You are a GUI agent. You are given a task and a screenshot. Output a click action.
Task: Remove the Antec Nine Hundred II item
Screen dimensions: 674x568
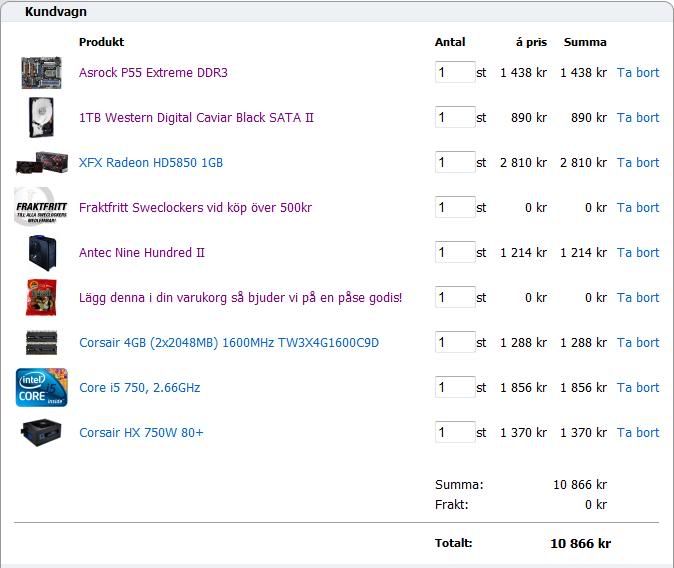637,253
